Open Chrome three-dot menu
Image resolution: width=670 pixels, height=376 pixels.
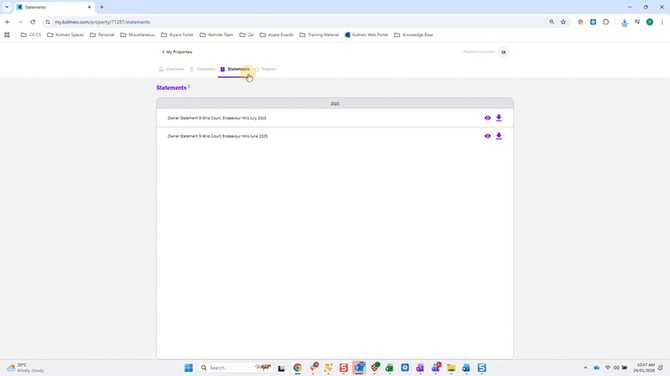coord(662,22)
